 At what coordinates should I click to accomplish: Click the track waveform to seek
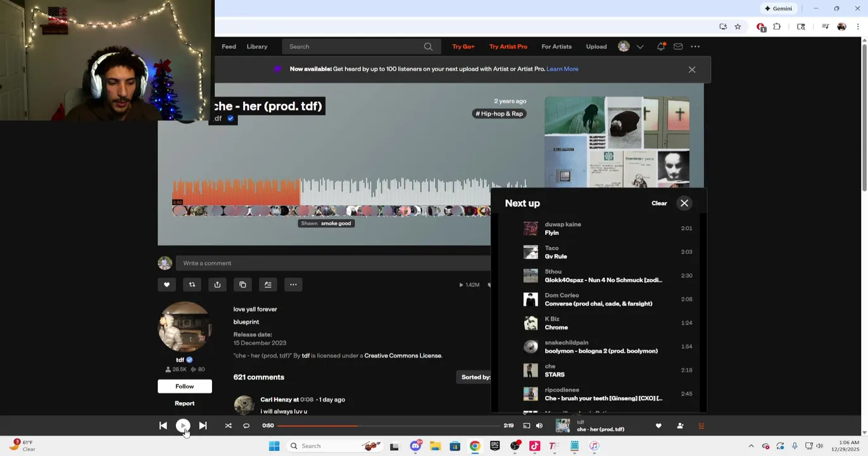tap(349, 193)
